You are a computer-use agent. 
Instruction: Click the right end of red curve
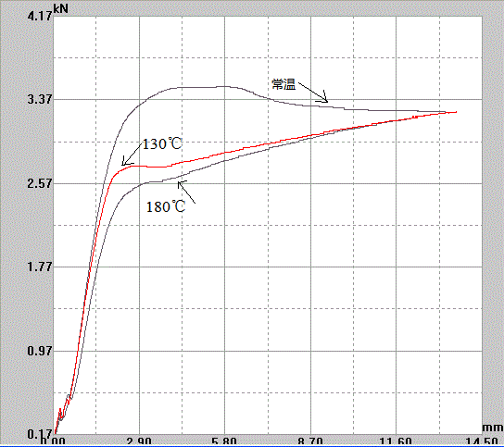pos(455,112)
